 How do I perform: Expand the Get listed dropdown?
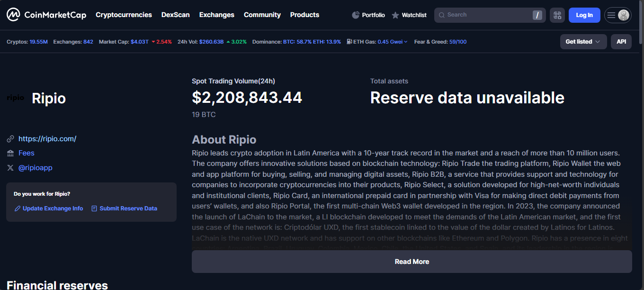click(583, 42)
